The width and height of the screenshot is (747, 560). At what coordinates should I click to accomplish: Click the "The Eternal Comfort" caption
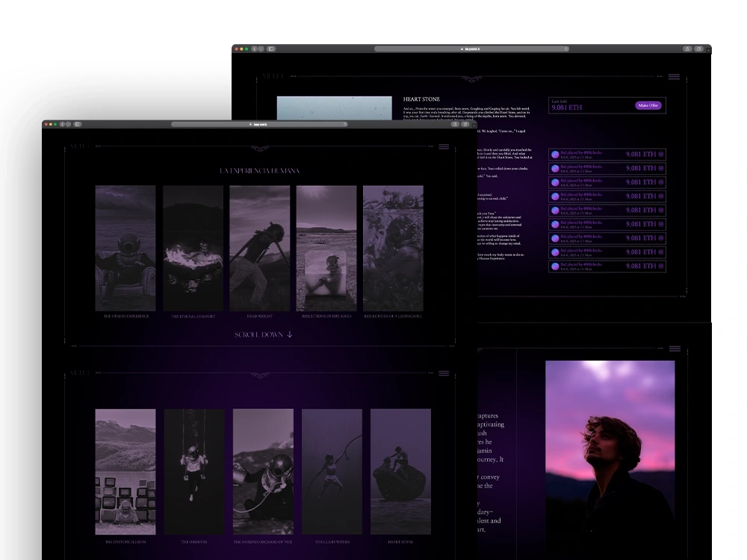point(193,316)
